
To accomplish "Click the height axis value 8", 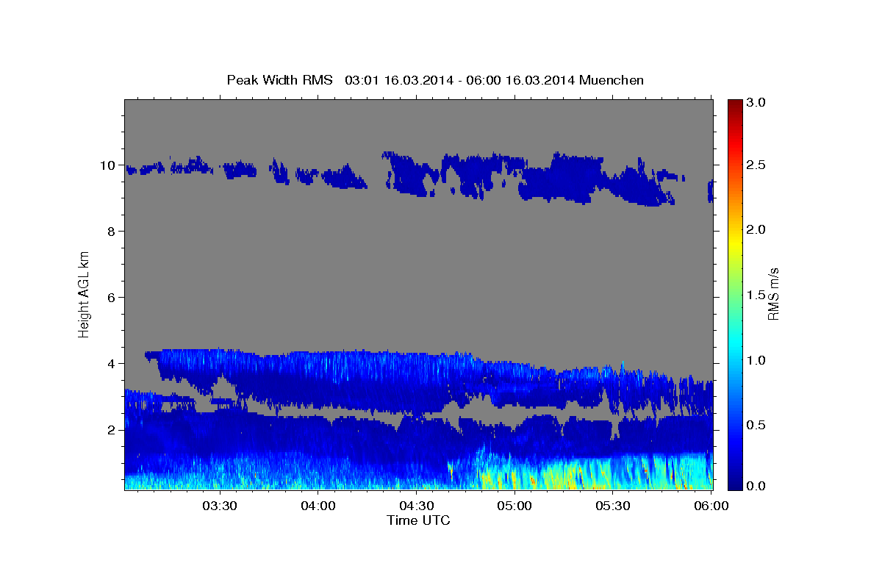I will click(x=112, y=232).
